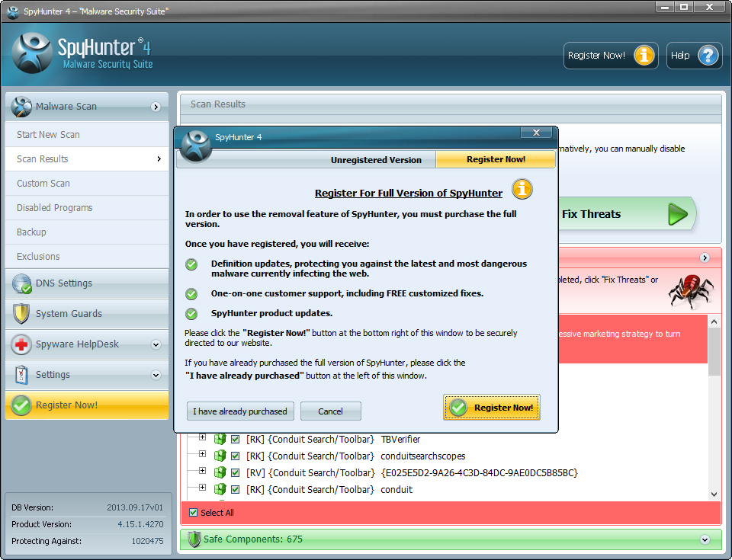732x560 pixels.
Task: Toggle the Select All checkbox
Action: [194, 513]
